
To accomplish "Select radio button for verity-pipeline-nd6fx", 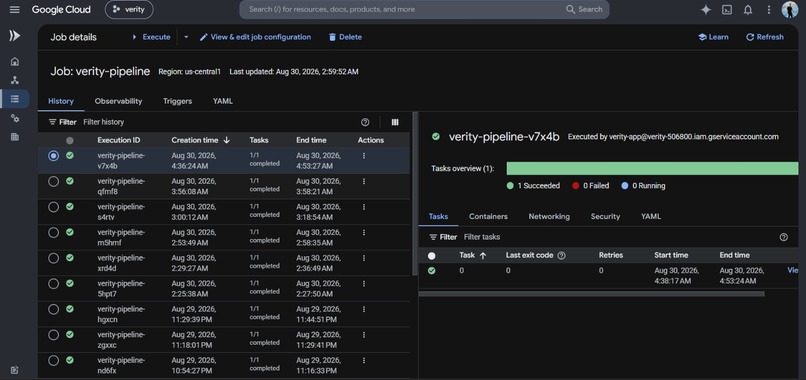I will (x=53, y=361).
